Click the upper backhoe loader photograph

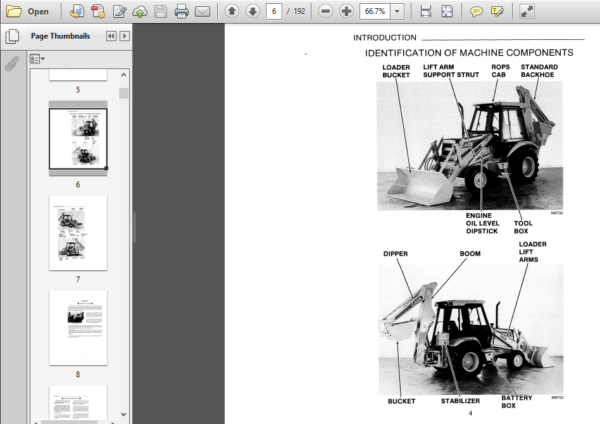470,145
